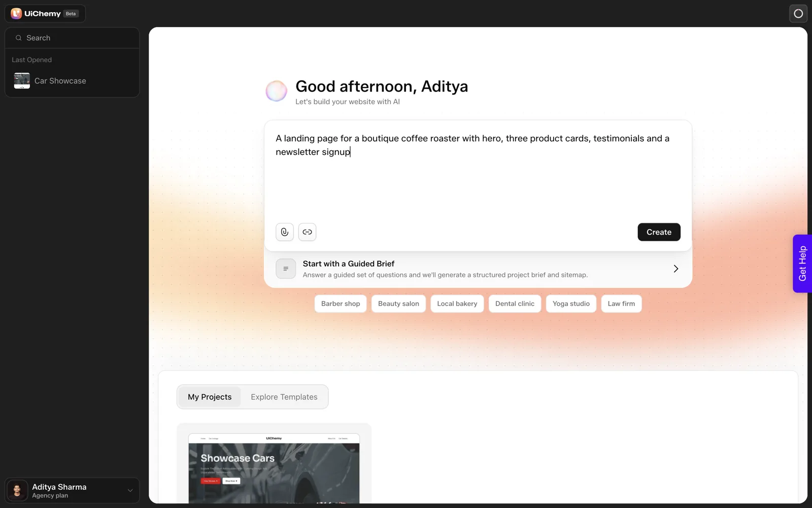Switch to Explore Templates tab
The image size is (812, 508).
click(x=284, y=397)
